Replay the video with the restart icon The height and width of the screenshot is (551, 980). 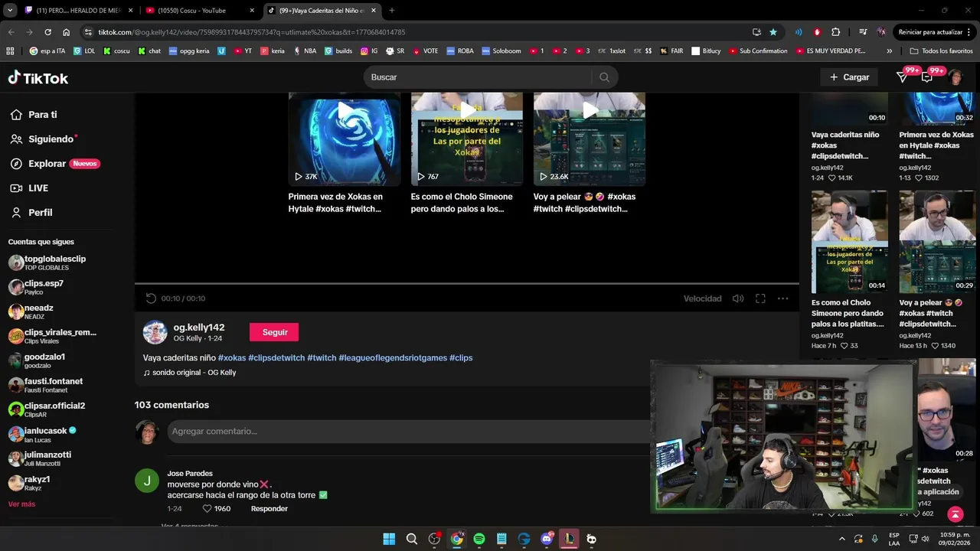(151, 298)
